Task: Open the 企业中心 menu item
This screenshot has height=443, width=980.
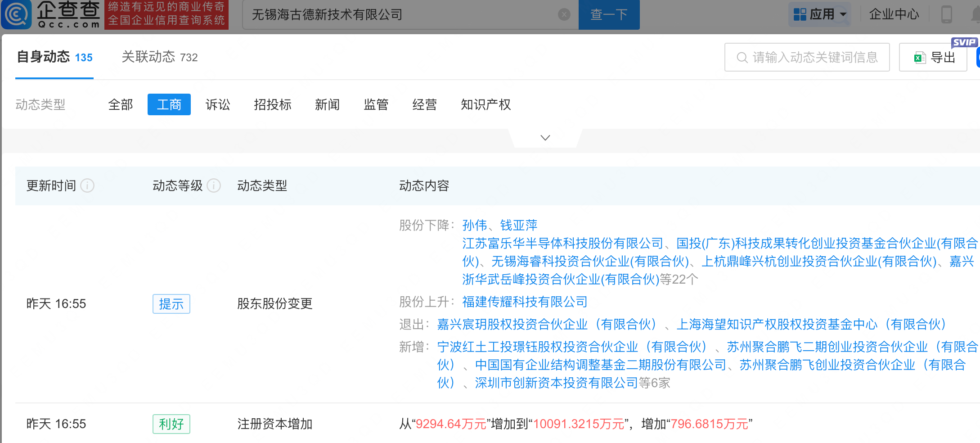Action: coord(895,14)
